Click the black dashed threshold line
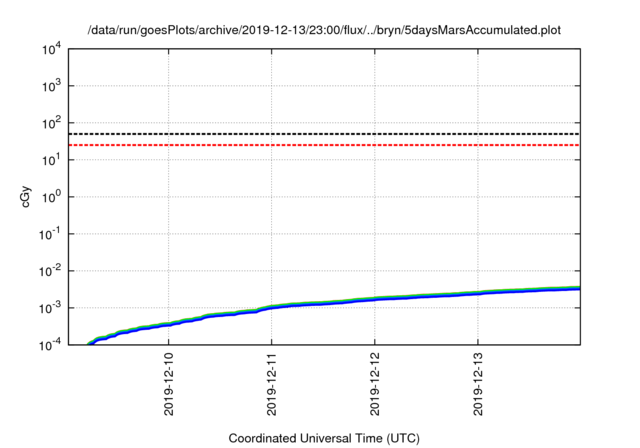640x448 pixels. coord(324,134)
